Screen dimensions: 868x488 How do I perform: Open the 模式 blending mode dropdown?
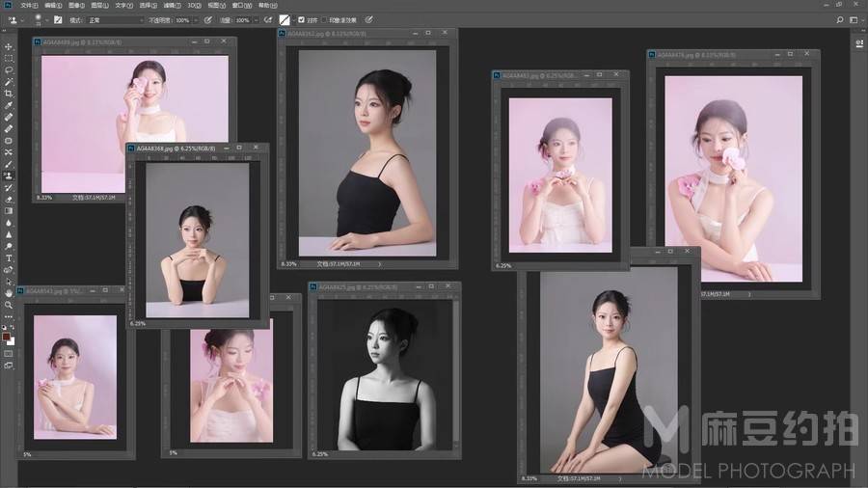click(x=115, y=20)
